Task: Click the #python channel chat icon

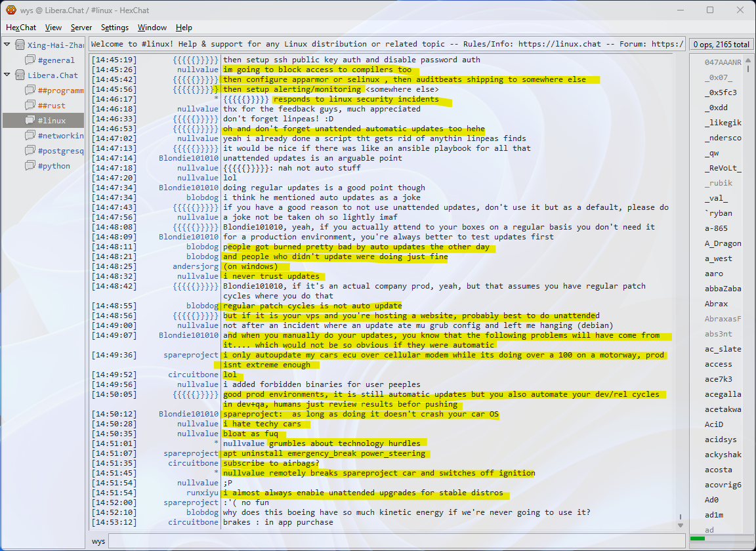Action: 30,166
